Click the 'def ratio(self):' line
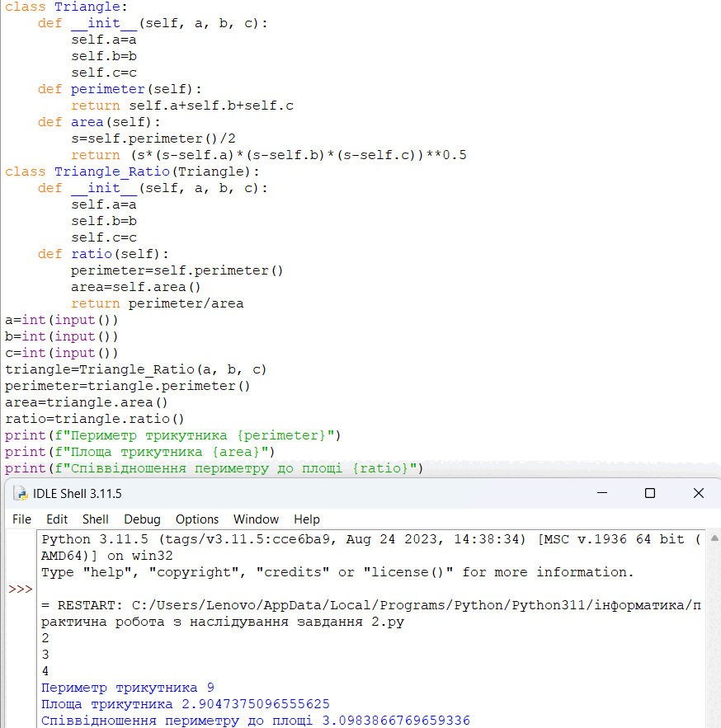The image size is (721, 728). click(x=103, y=254)
